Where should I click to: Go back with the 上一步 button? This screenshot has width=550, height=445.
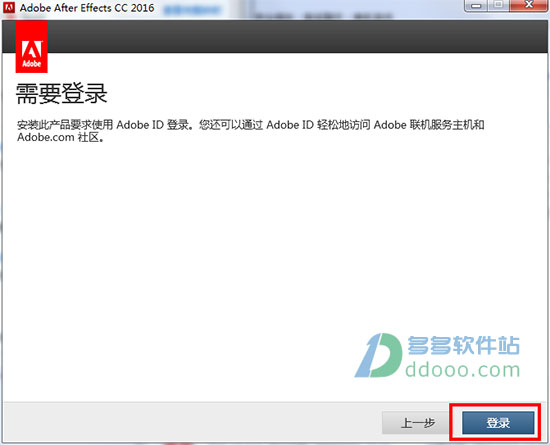(x=417, y=423)
